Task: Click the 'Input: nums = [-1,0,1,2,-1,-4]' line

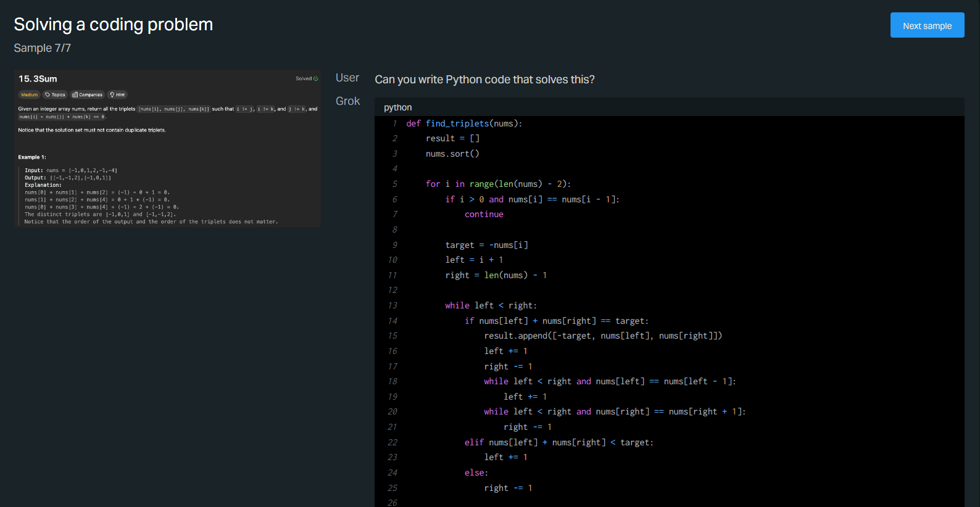Action: (71, 170)
